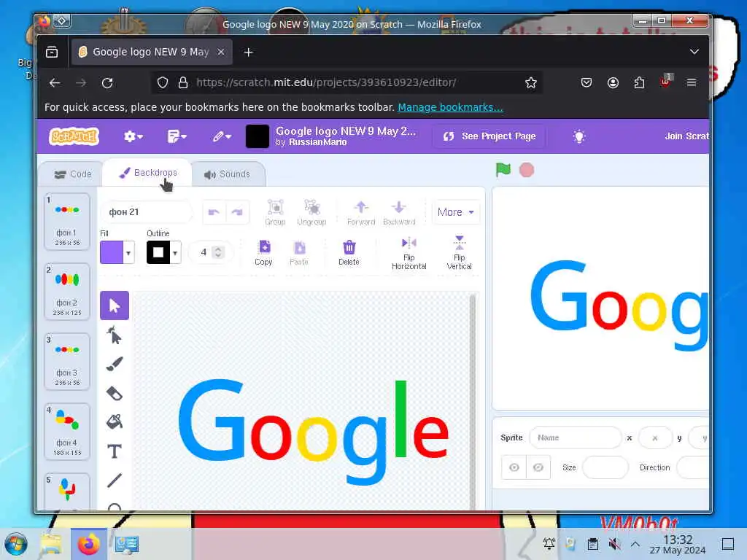Click the purple Fill color swatch
This screenshot has height=560, width=747.
[x=112, y=253]
